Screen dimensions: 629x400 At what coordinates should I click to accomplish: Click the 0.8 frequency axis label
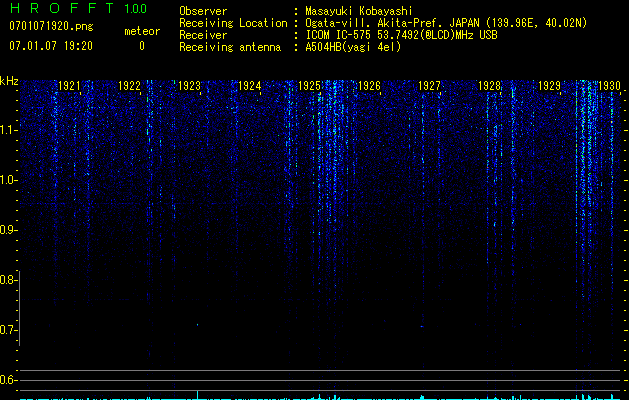coord(7,280)
